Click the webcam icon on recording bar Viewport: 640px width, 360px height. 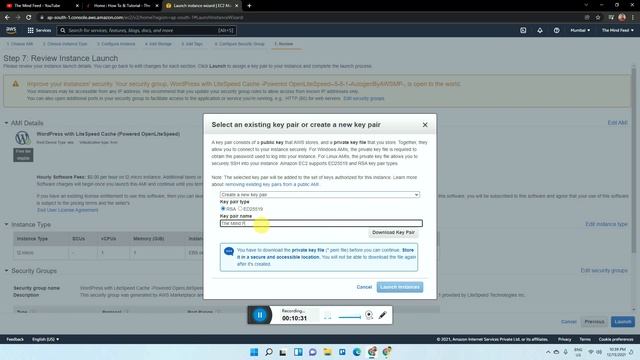click(x=369, y=315)
